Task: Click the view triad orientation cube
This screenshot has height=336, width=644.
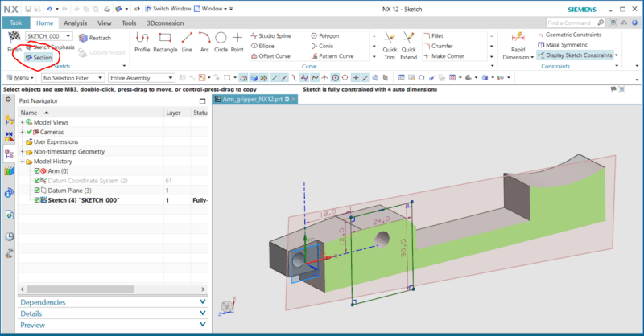Action: [x=227, y=306]
